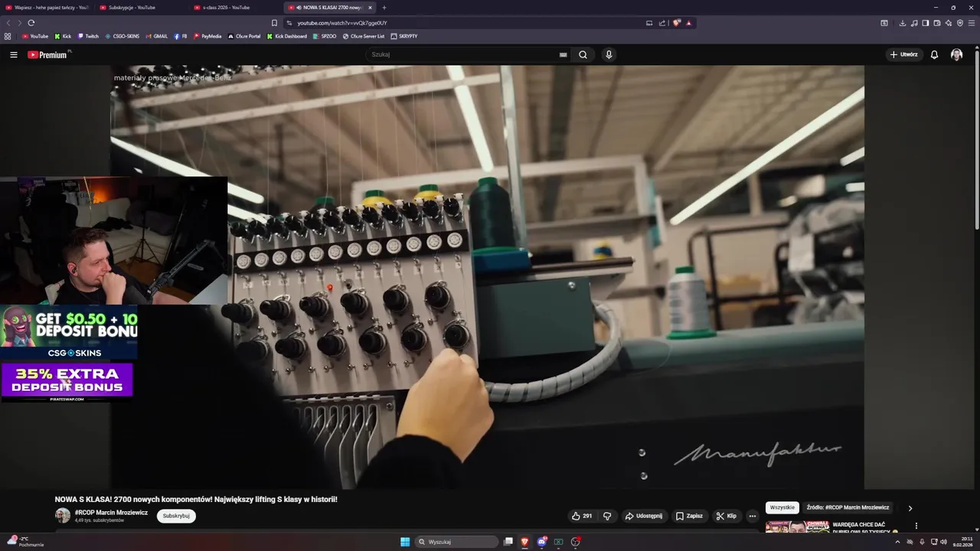980x551 pixels.
Task: Open Brave VPN shield icon
Action: (960, 23)
